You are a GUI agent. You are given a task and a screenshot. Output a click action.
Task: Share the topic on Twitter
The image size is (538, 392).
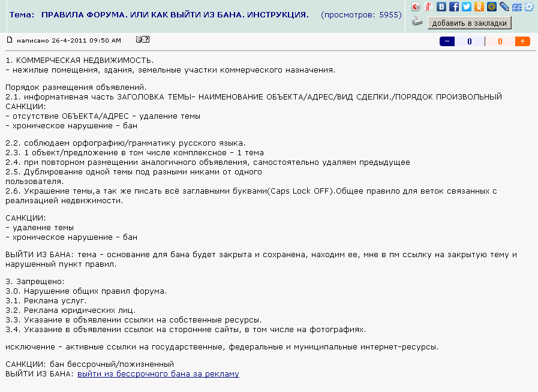click(467, 7)
